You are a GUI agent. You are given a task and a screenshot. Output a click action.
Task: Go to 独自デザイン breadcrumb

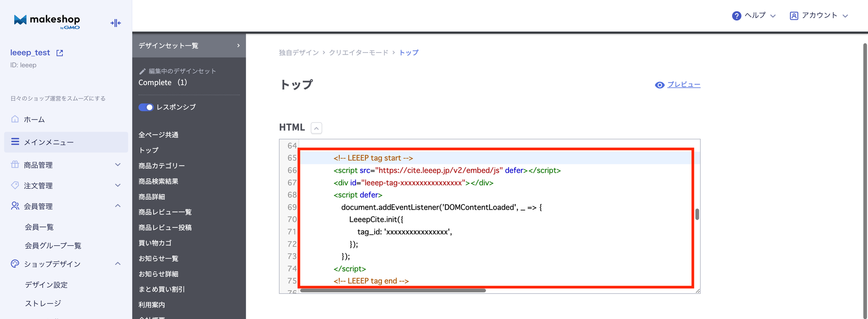pos(299,53)
